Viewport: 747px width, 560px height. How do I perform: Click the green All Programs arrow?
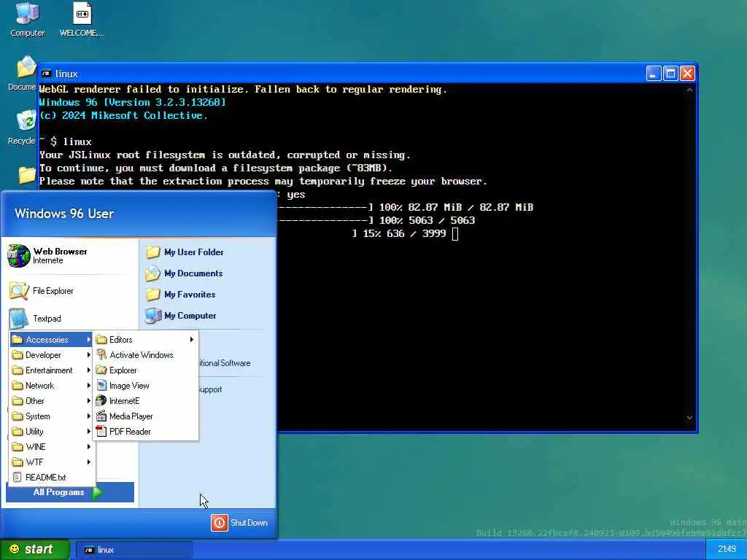[x=97, y=492]
